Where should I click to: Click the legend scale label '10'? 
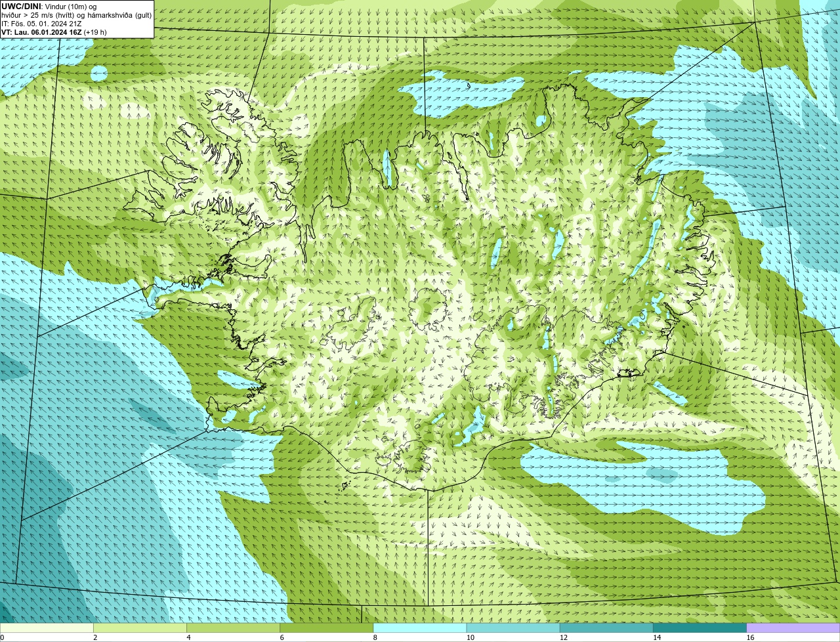(x=471, y=637)
